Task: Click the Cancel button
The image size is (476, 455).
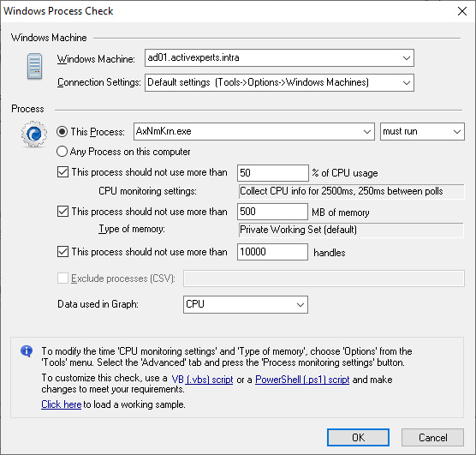Action: click(432, 437)
